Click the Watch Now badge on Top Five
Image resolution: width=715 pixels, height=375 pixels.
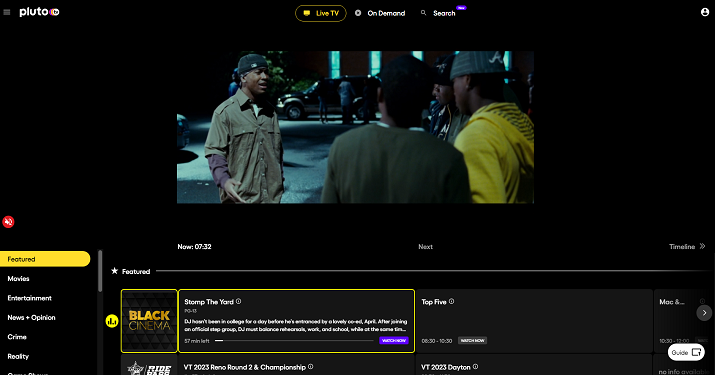(472, 340)
